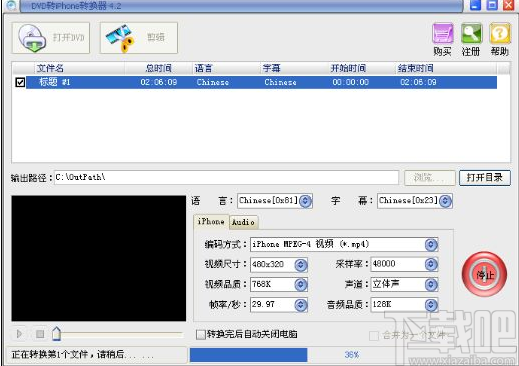This screenshot has width=519, height=366.
Task: Open the audio channel stereo dropdown
Action: [x=431, y=284]
